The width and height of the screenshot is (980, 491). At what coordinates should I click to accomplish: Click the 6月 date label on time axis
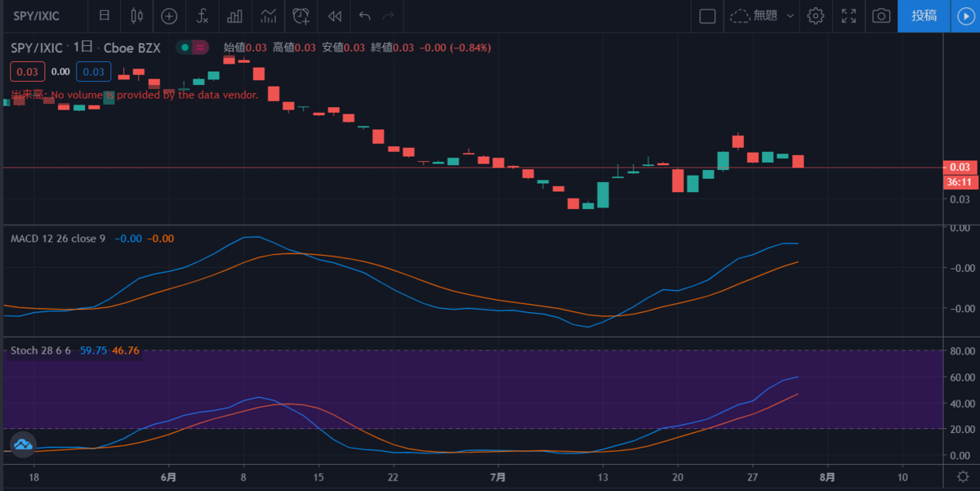[168, 477]
